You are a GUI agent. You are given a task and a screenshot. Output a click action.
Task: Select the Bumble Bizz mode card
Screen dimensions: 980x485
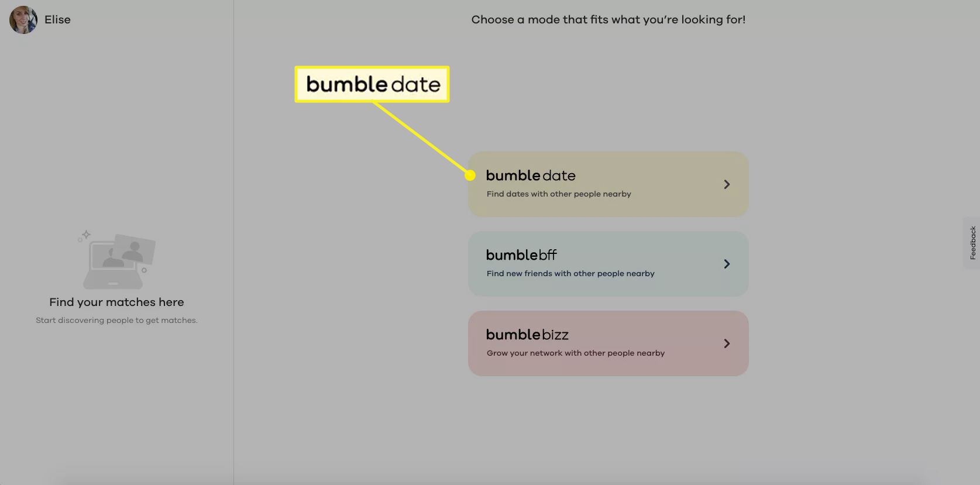[608, 343]
